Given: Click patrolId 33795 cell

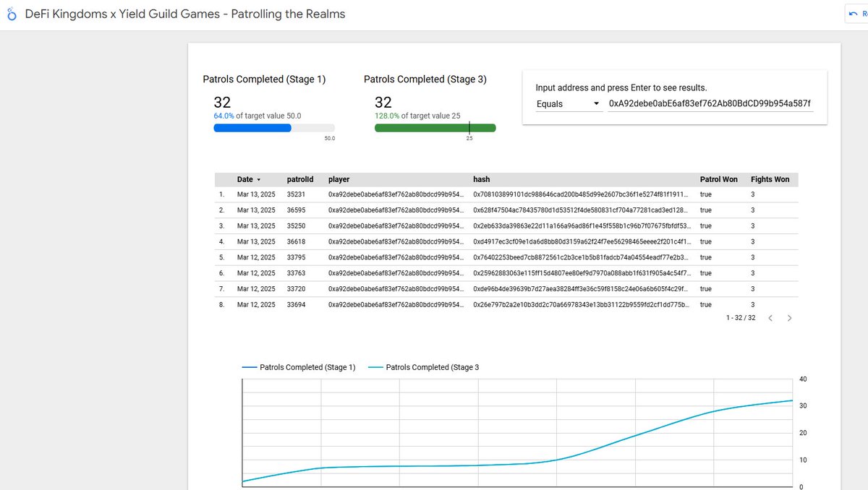Looking at the screenshot, I should click(296, 258).
